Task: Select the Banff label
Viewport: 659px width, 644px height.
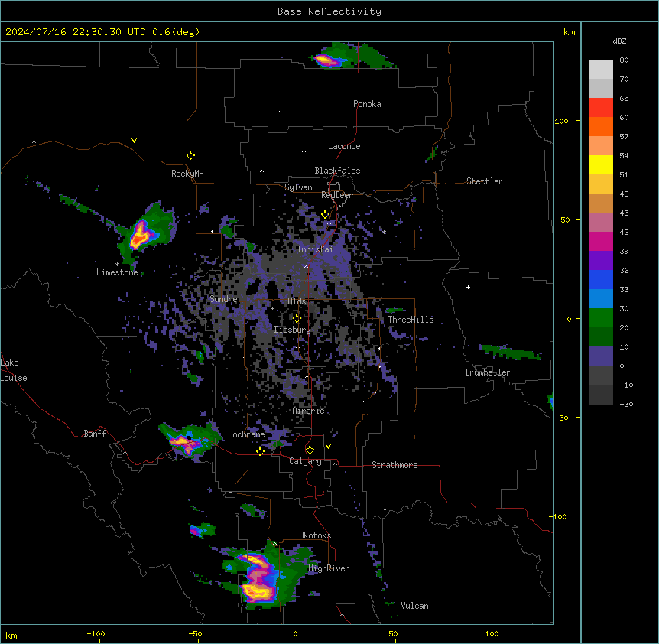Action: pos(95,434)
